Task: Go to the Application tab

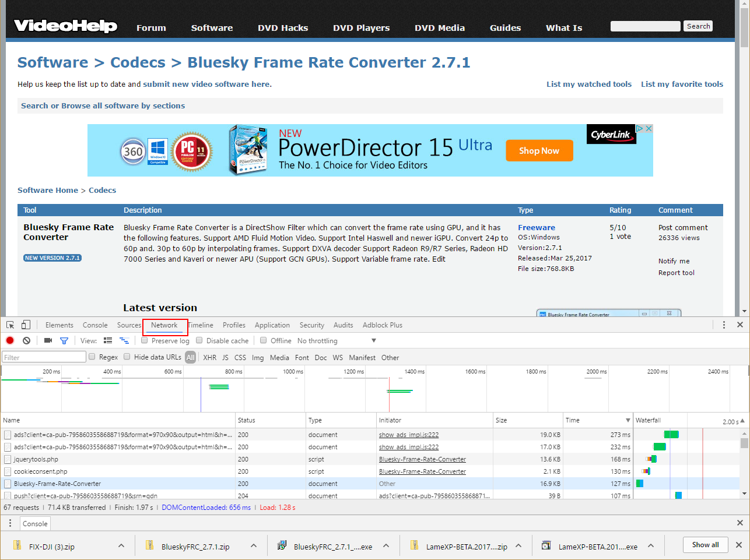Action: [272, 325]
